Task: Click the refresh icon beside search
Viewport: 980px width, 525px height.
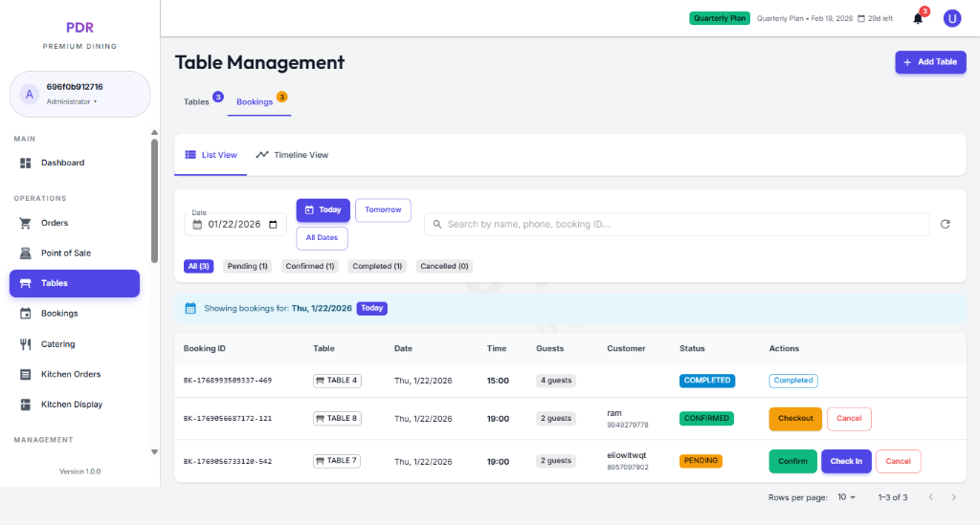Action: pos(945,224)
